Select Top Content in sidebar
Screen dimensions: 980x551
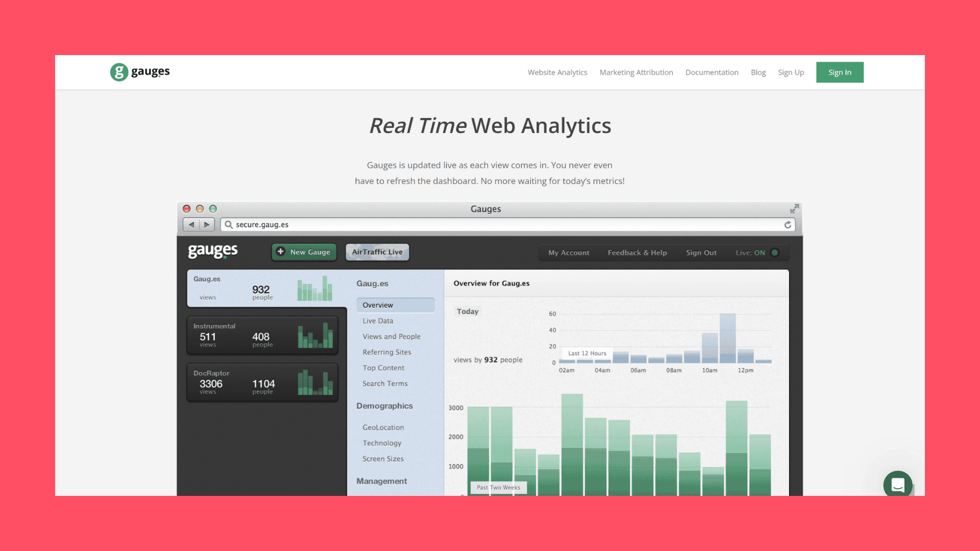tap(383, 368)
